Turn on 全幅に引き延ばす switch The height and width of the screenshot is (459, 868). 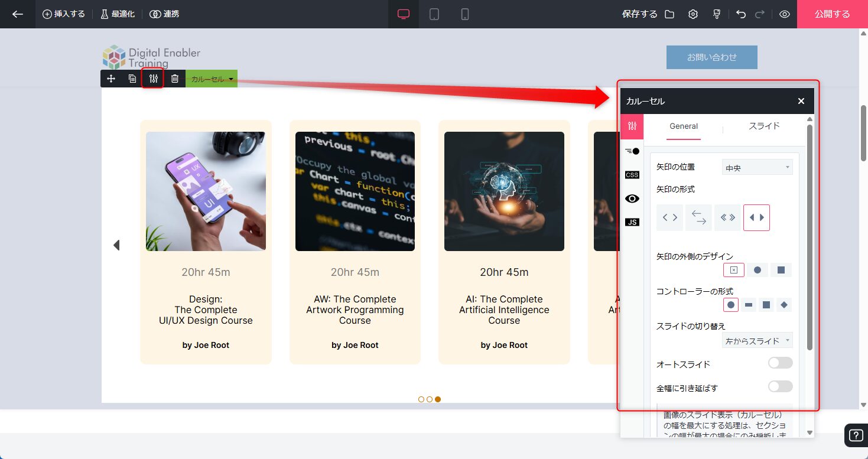tap(780, 387)
